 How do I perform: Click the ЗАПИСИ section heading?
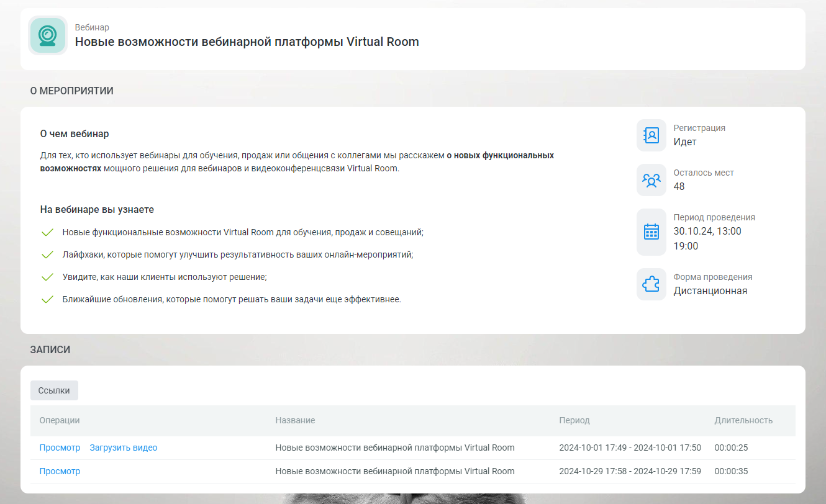pos(50,349)
